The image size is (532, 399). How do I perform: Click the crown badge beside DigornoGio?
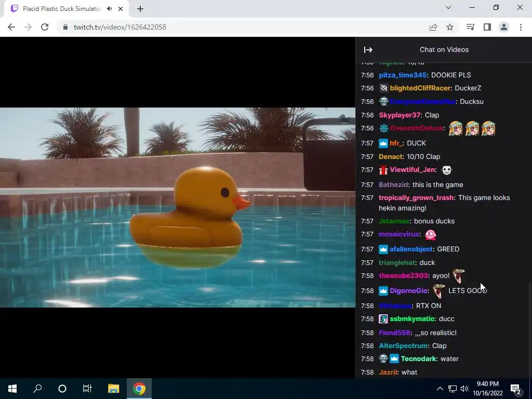pos(383,291)
